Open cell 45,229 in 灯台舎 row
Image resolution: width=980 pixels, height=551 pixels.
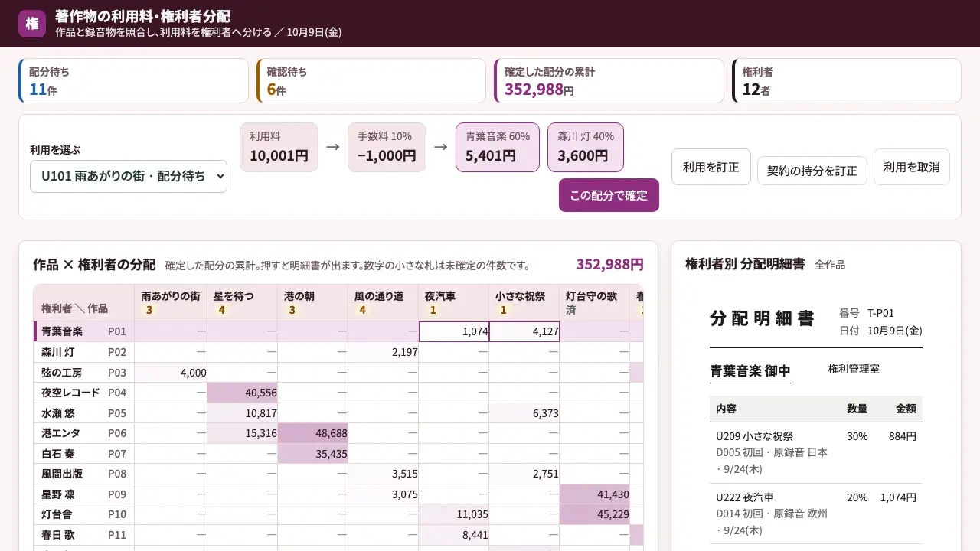pos(594,514)
